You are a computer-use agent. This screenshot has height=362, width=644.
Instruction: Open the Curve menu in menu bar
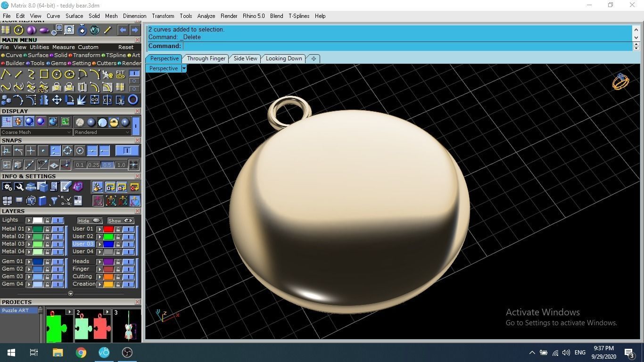(x=53, y=16)
